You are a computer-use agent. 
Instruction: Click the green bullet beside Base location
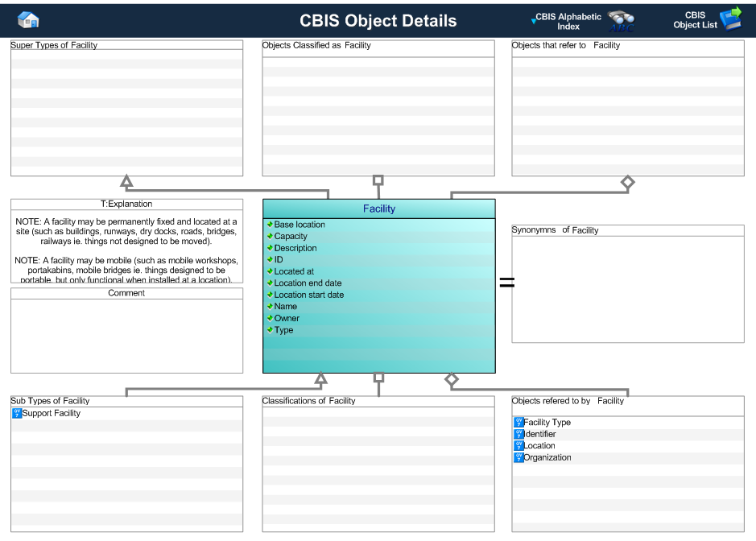270,225
